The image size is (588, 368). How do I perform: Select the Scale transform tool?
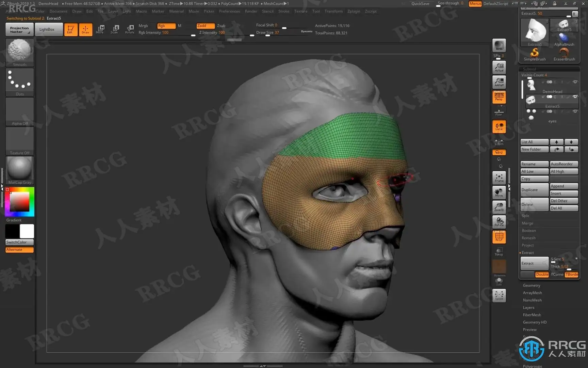[115, 29]
